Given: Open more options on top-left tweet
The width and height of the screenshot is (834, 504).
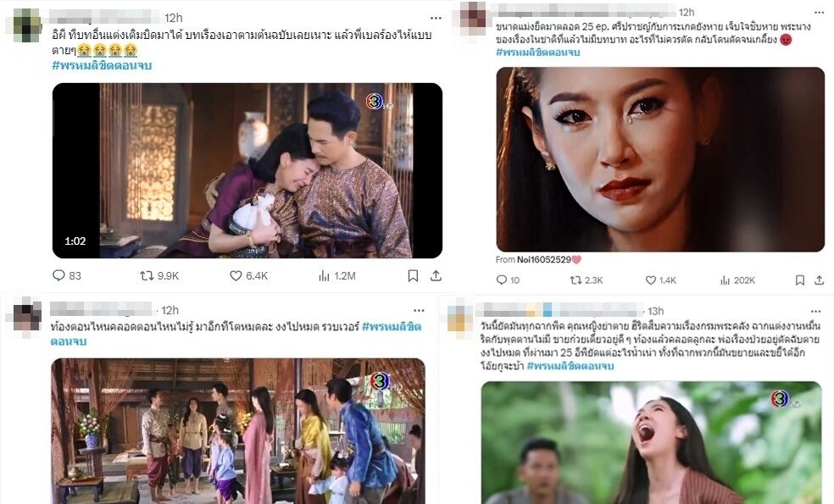Looking at the screenshot, I should 436,18.
